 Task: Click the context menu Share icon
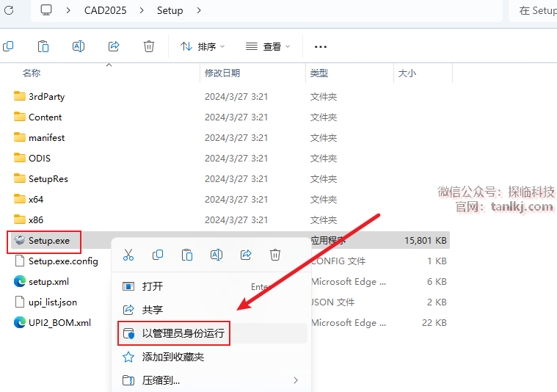point(246,255)
